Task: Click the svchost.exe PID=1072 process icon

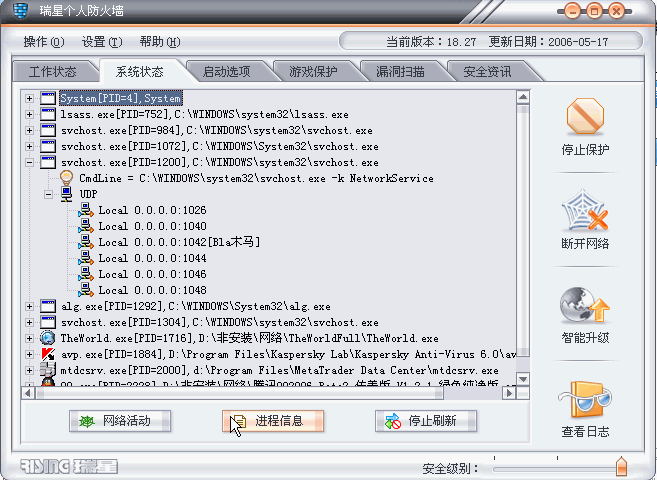Action: 48,146
